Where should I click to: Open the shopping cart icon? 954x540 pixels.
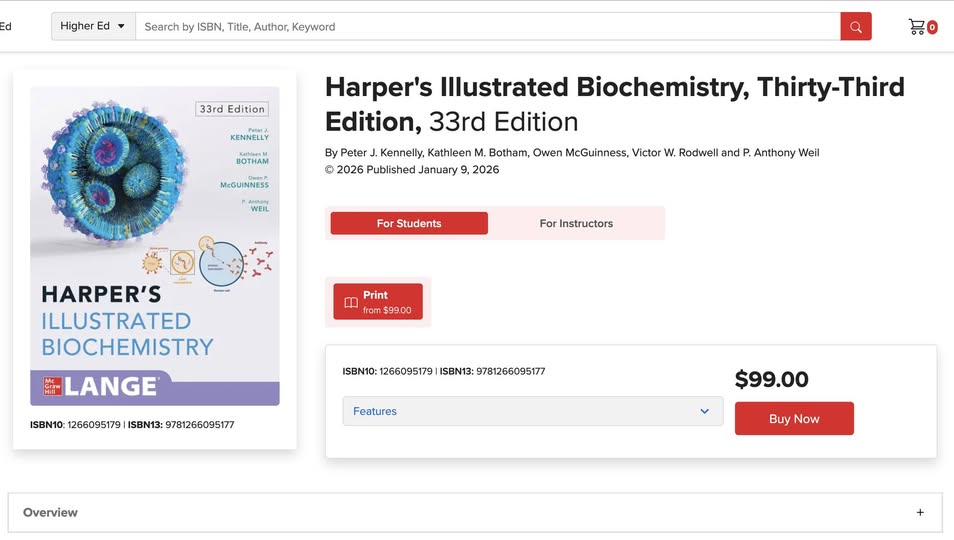tap(916, 27)
